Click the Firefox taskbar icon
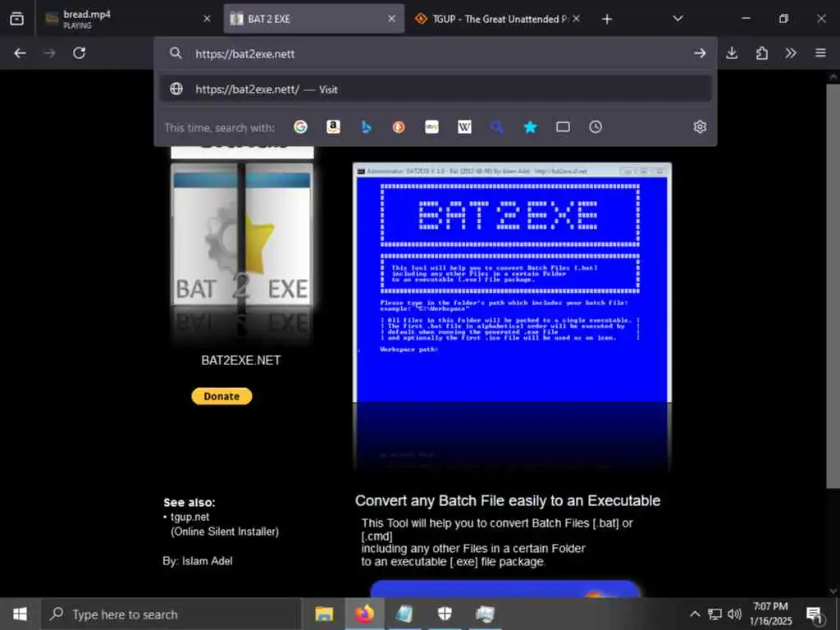 (363, 614)
